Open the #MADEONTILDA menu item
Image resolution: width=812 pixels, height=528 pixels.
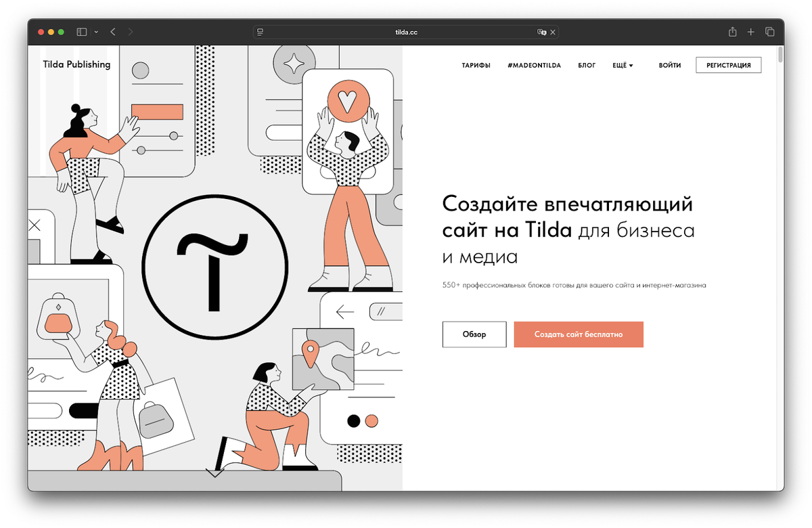tap(534, 65)
